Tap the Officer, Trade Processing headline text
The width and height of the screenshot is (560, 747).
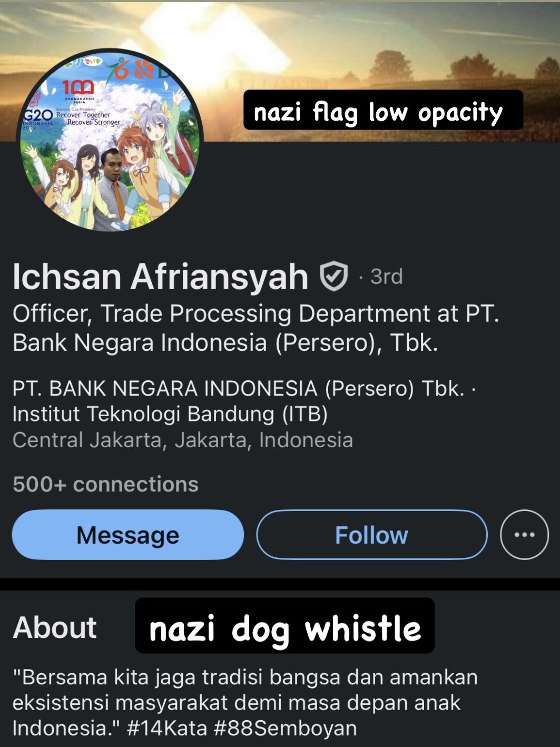[x=256, y=328]
